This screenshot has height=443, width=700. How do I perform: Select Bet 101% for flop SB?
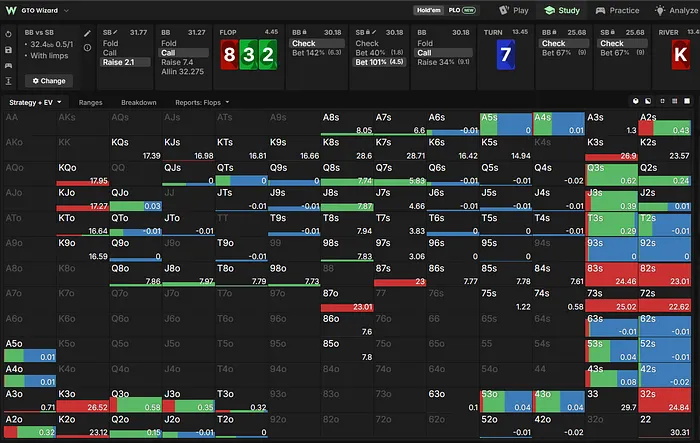pyautogui.click(x=379, y=62)
